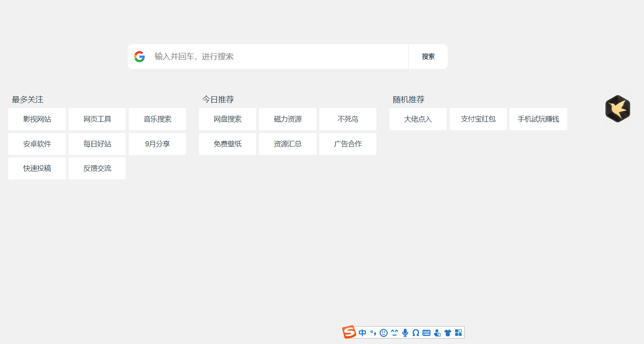Open the 支付宝红包 tile

tap(478, 119)
